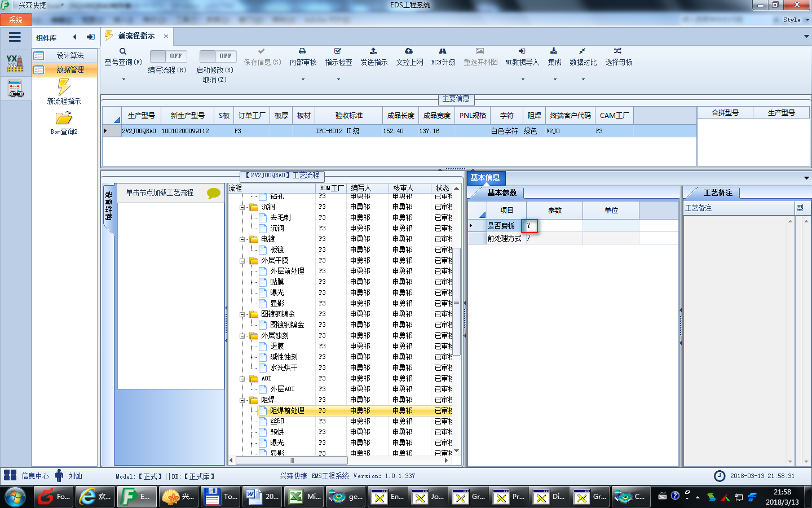
Task: Open the 基本信息 panel dropdown arrow
Action: tap(806, 178)
